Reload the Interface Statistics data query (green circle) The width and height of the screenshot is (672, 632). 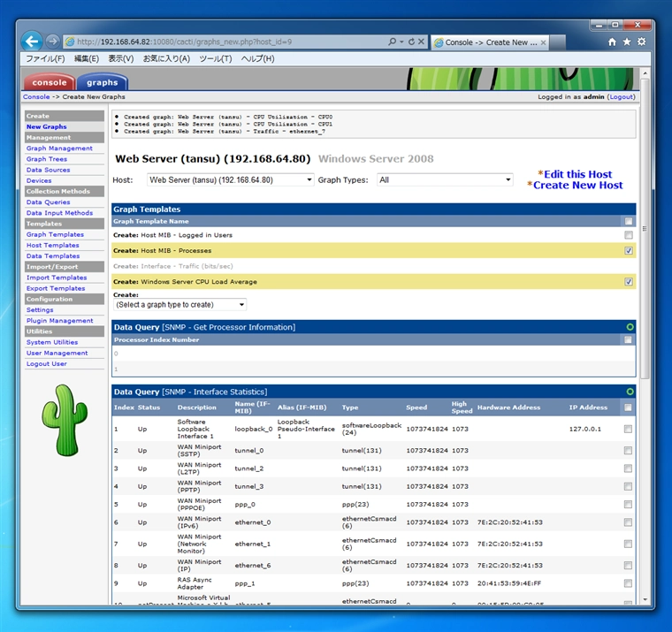[630, 392]
